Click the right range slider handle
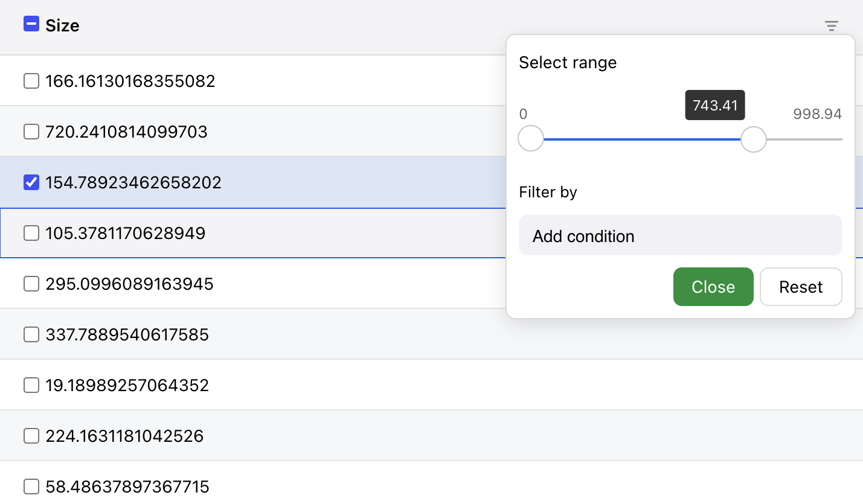863x504 pixels. (753, 139)
